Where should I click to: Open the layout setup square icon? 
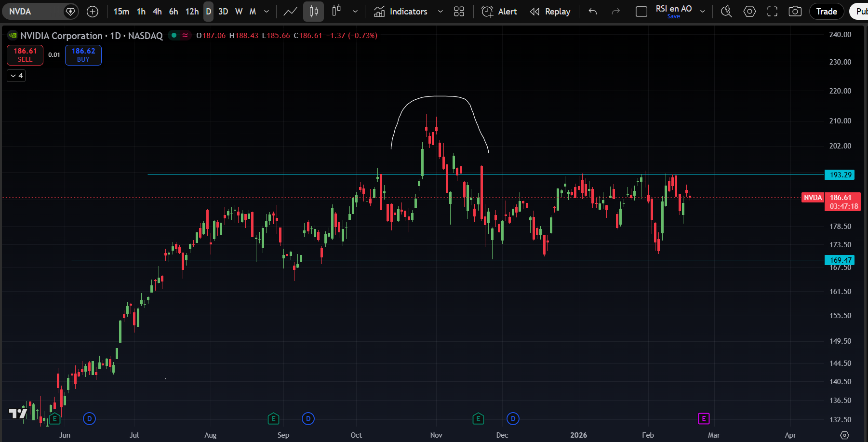coord(641,12)
